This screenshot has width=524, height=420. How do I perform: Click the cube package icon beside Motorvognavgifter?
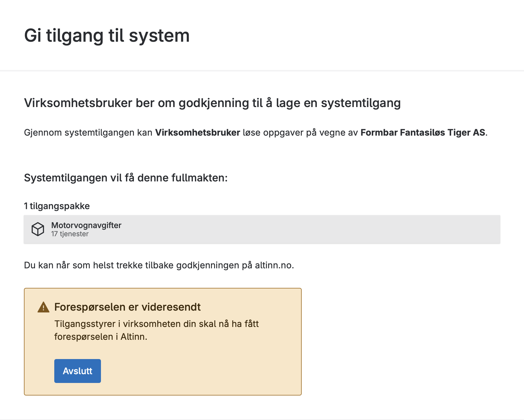(x=38, y=229)
